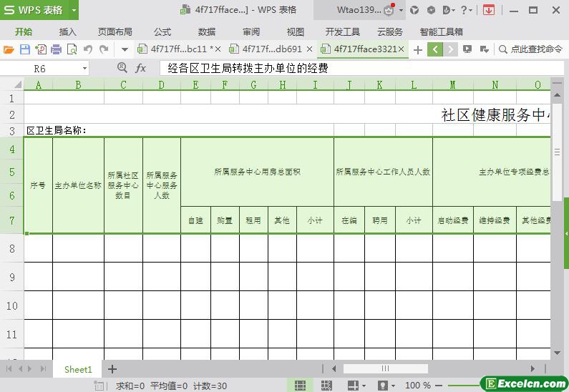The height and width of the screenshot is (392, 569).
Task: Click the find command search box
Action: tap(530, 49)
